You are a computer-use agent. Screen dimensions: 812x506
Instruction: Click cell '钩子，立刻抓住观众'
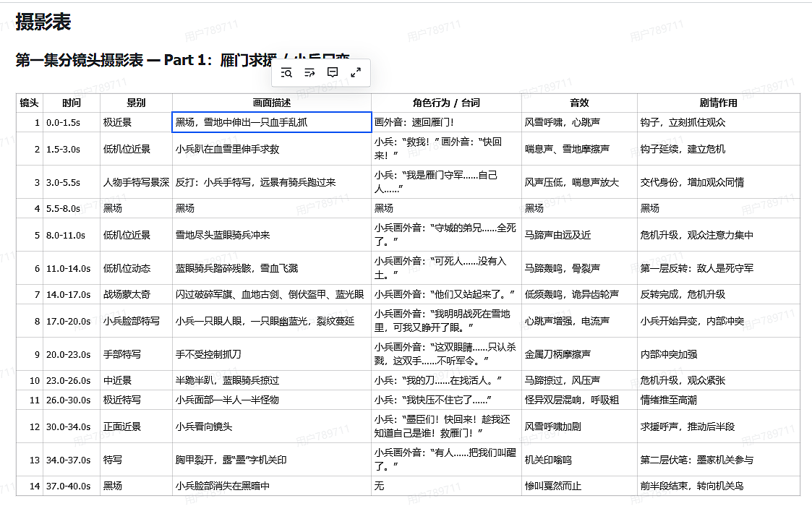coord(718,122)
